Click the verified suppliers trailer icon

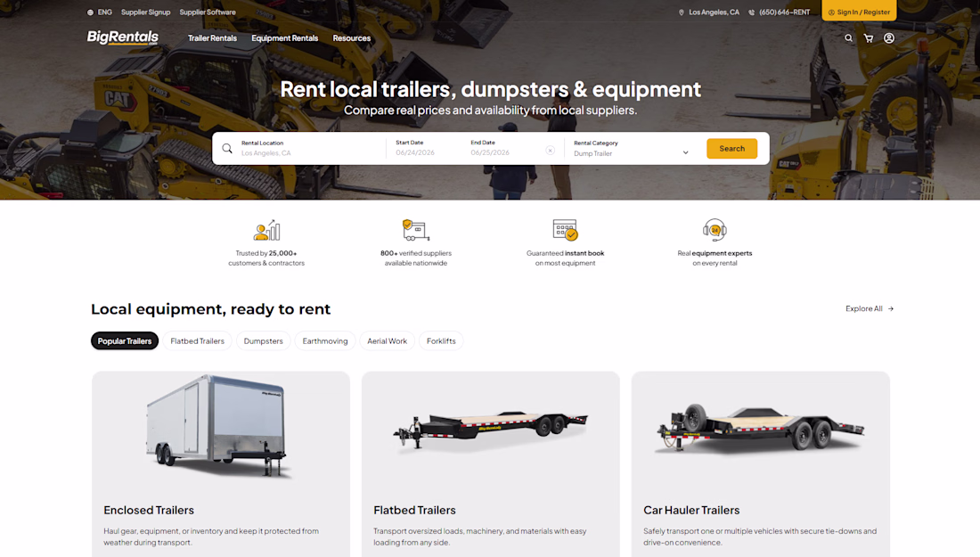(x=416, y=230)
